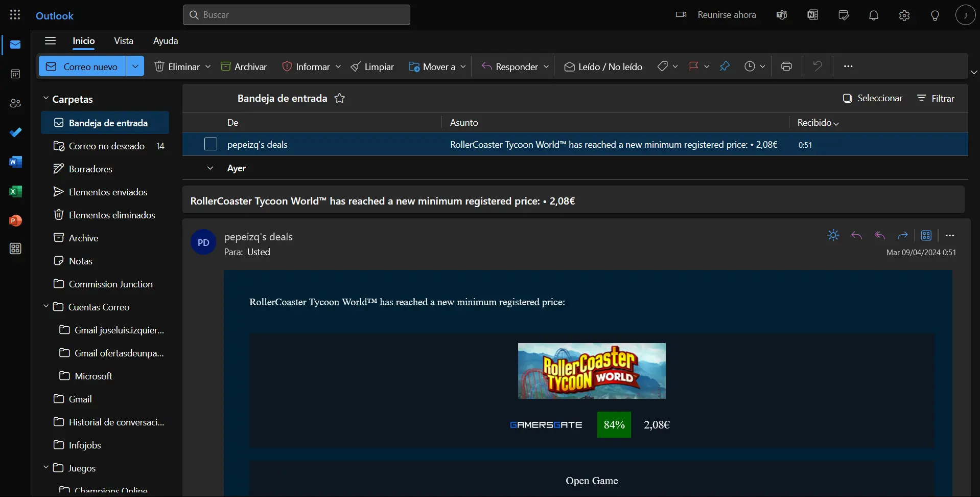Open the Ayuda tab
The image size is (980, 497).
click(x=166, y=41)
